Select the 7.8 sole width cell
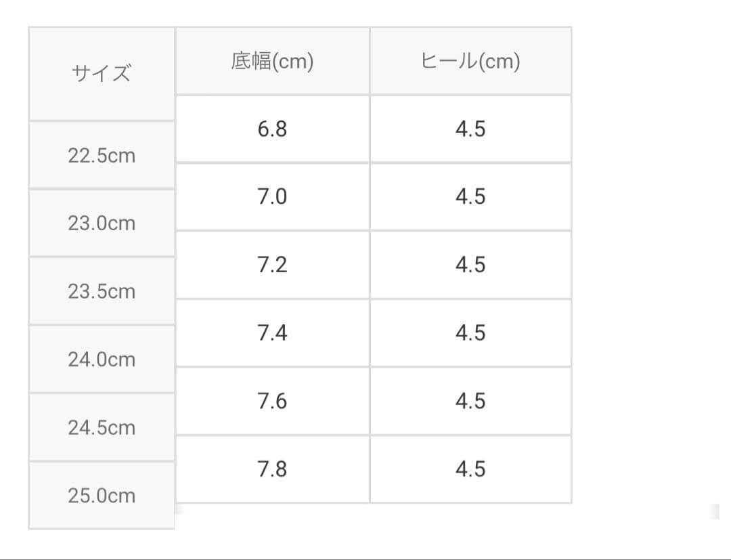This screenshot has width=731, height=560. tap(272, 469)
